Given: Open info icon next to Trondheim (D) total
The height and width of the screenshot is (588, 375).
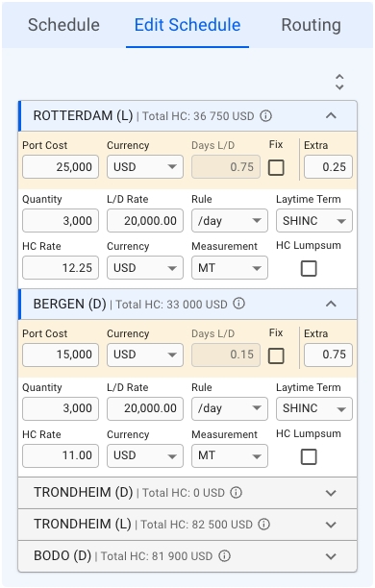Looking at the screenshot, I should [237, 492].
